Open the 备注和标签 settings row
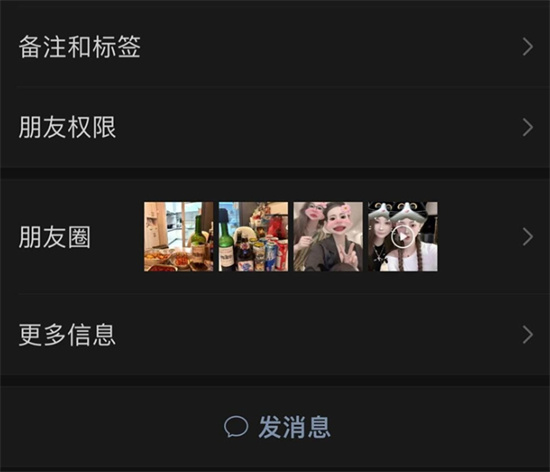Viewport: 550px width, 472px height. (275, 47)
